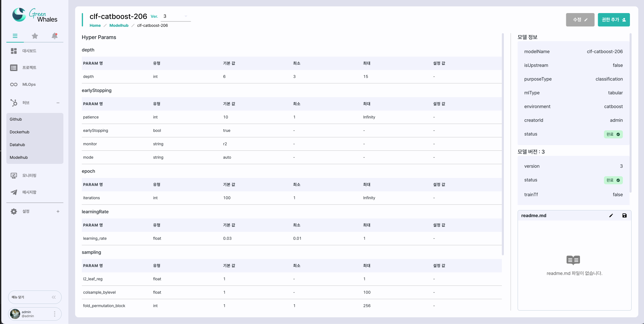Collapse the 허브 section with minus
The height and width of the screenshot is (324, 644).
tap(58, 103)
